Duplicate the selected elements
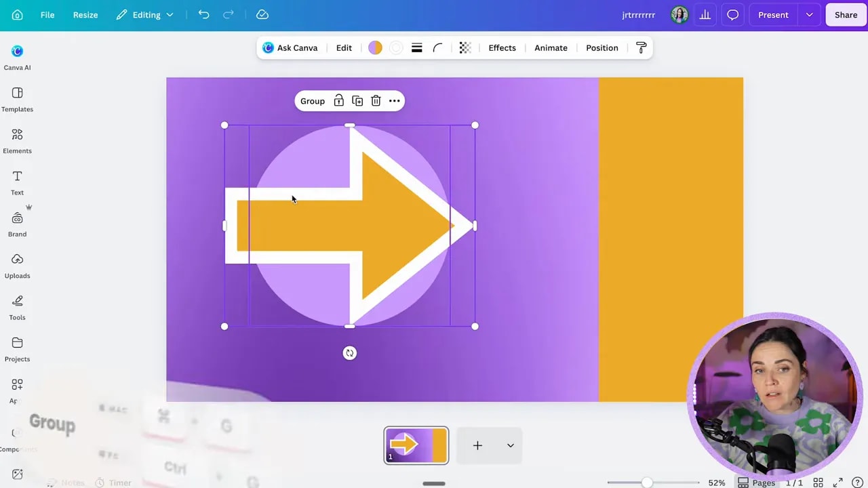868x488 pixels. point(357,101)
